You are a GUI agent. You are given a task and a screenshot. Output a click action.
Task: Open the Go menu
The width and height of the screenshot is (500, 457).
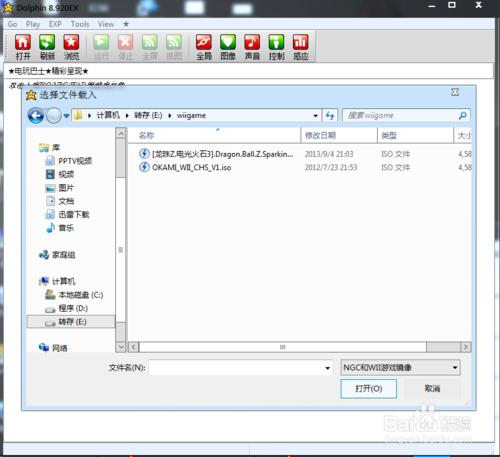[12, 24]
